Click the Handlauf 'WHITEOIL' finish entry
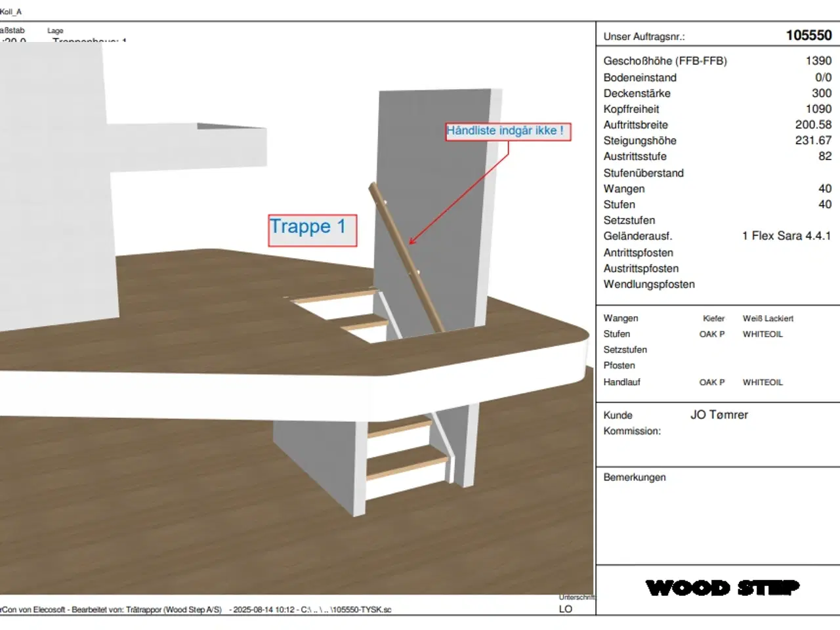Screen dimensions: 840x630 click(x=763, y=382)
